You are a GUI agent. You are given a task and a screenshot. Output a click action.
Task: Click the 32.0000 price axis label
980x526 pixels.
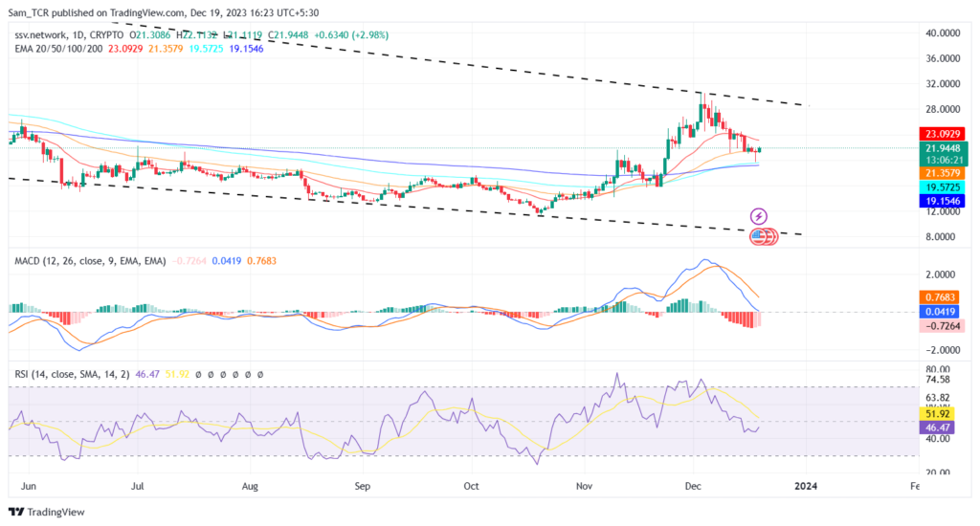pos(943,84)
